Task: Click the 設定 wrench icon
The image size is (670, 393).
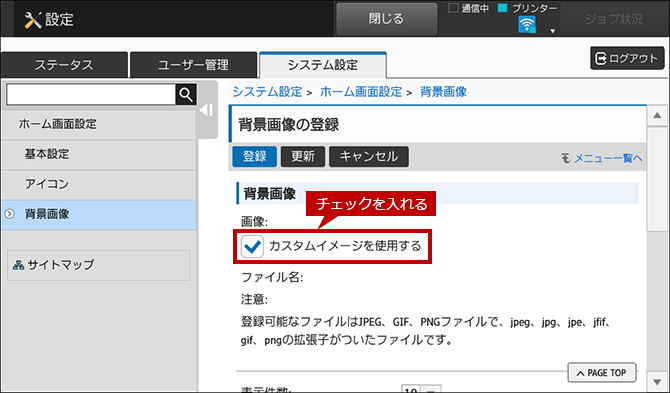Action: [x=32, y=20]
